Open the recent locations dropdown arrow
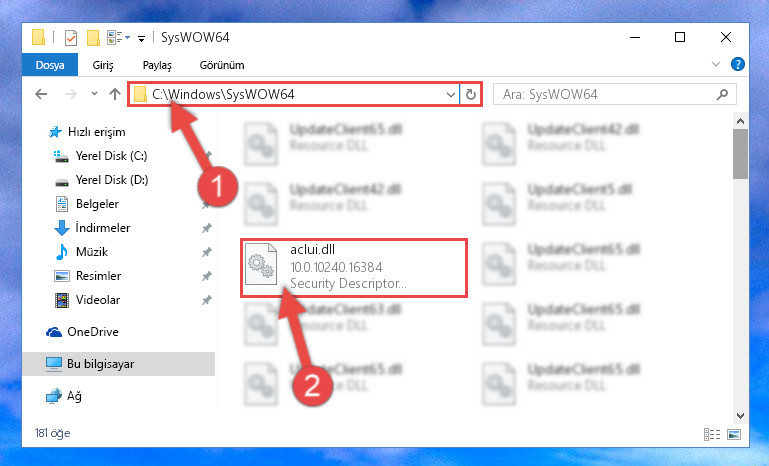This screenshot has width=769, height=466. point(94,94)
